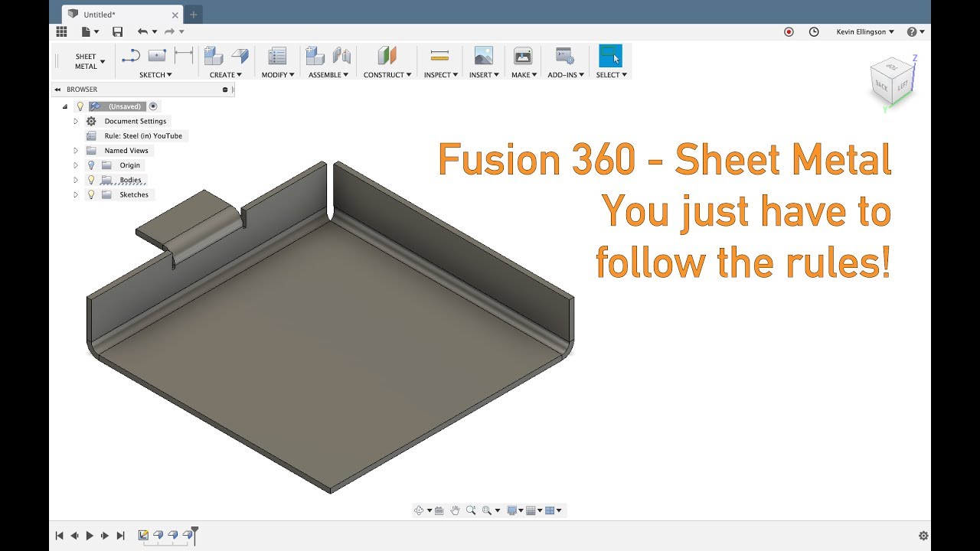
Task: Toggle the Sketches folder lightbulb
Action: tap(91, 194)
